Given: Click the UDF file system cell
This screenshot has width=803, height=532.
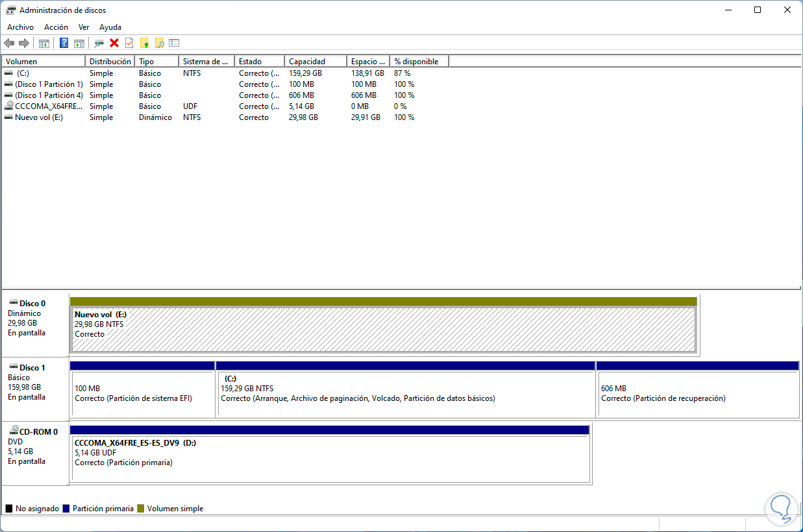Looking at the screenshot, I should (190, 106).
